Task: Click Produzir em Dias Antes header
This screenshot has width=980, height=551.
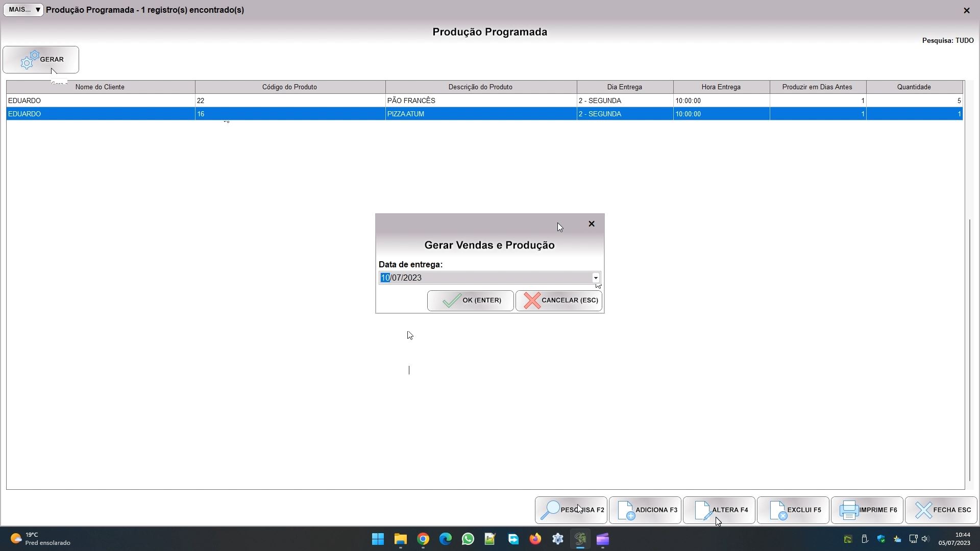Action: coord(817,87)
